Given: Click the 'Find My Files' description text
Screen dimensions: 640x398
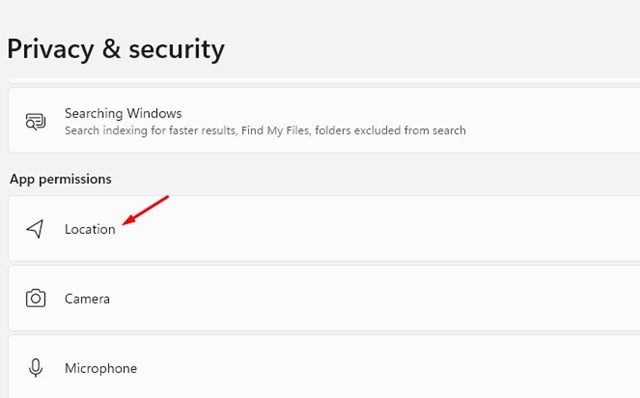Looking at the screenshot, I should (276, 131).
